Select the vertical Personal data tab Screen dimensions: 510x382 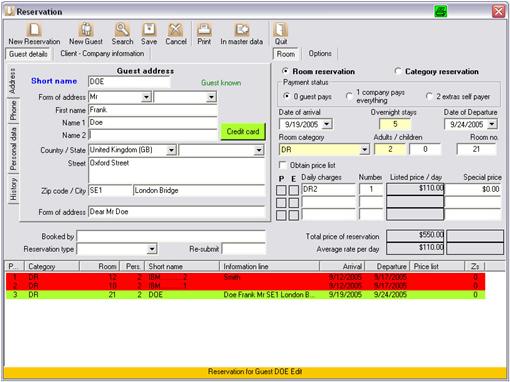[x=13, y=149]
